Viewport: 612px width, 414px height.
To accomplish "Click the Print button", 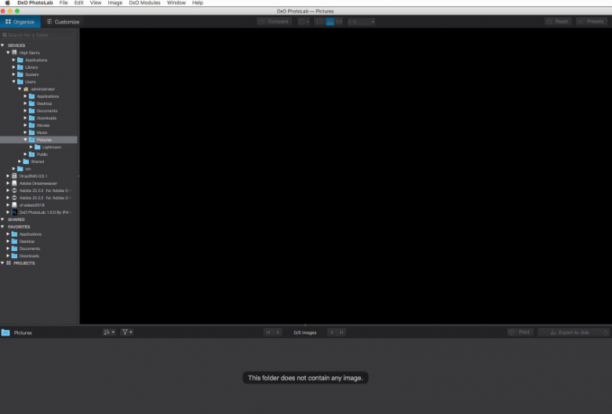I will coord(520,332).
